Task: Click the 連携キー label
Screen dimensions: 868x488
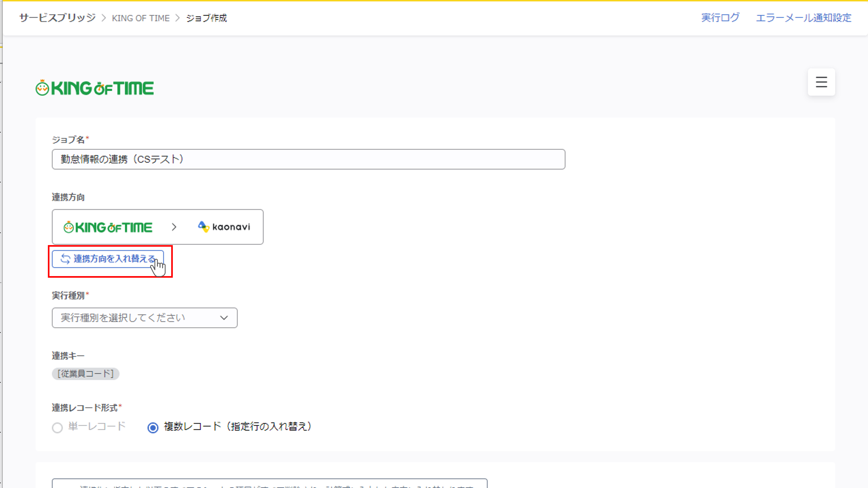Action: coord(68,356)
